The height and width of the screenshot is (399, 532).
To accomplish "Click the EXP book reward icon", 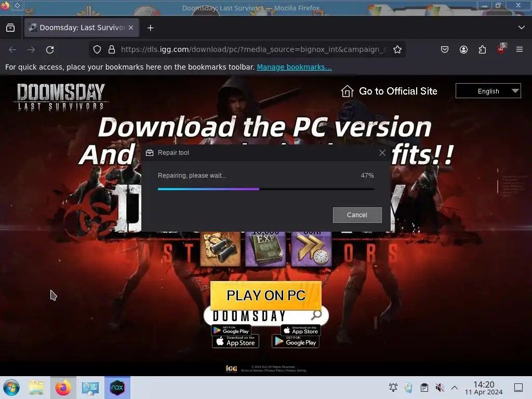I will coord(265,249).
